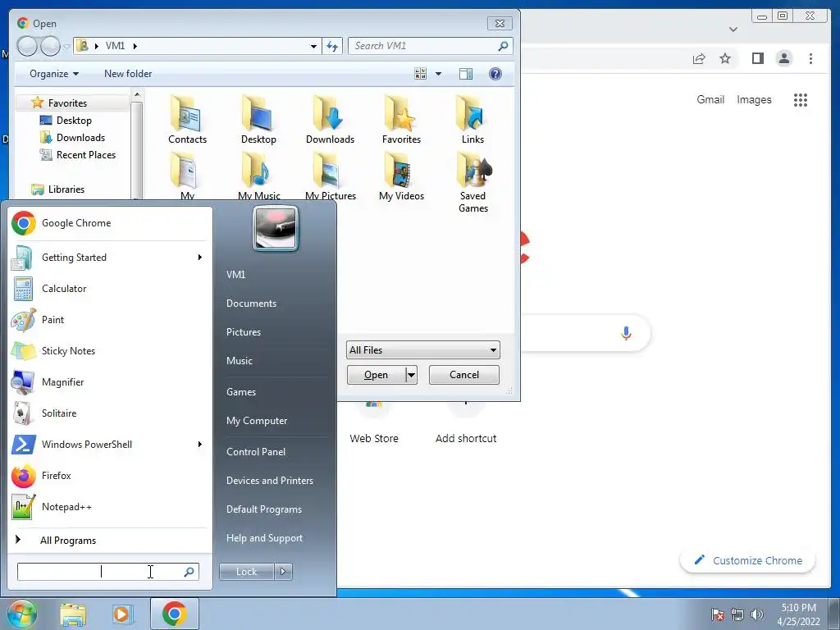Select Desktop under Favorites in navigation
840x630 pixels.
click(x=73, y=121)
